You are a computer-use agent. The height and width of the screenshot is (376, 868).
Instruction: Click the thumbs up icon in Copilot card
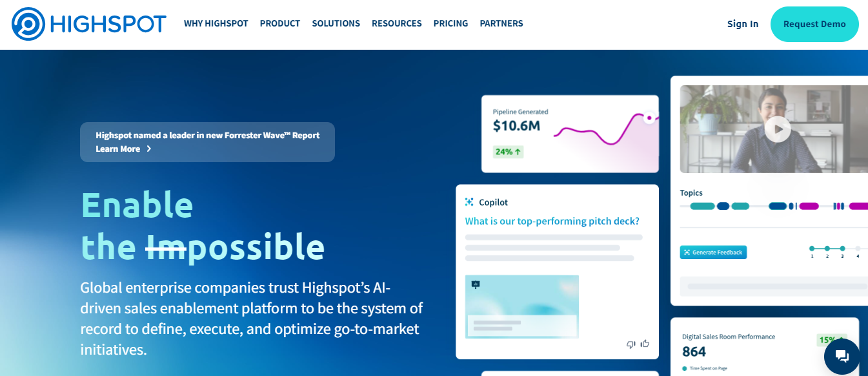point(644,344)
